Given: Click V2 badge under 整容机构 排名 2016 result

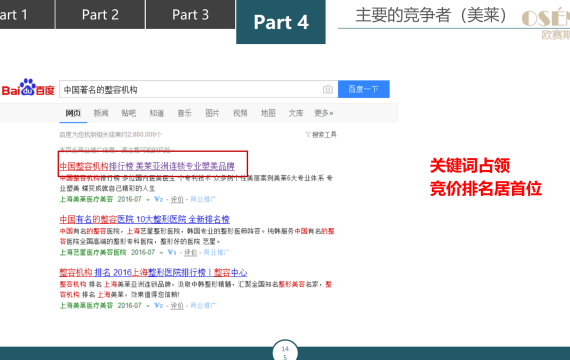Looking at the screenshot, I should 158,305.
